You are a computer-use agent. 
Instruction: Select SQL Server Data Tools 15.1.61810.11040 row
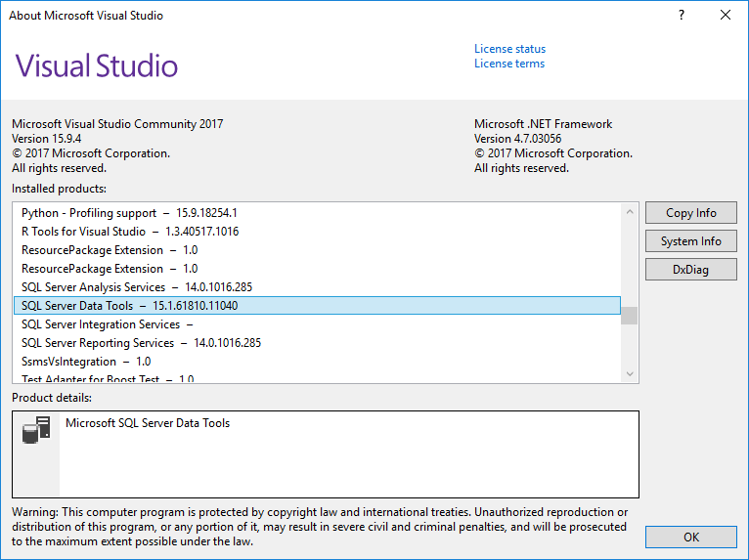[x=317, y=306]
